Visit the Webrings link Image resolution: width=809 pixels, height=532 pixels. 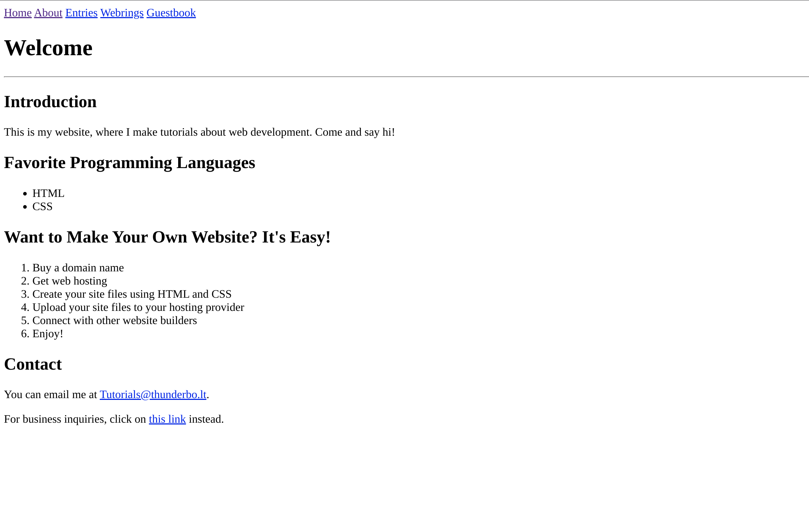122,13
